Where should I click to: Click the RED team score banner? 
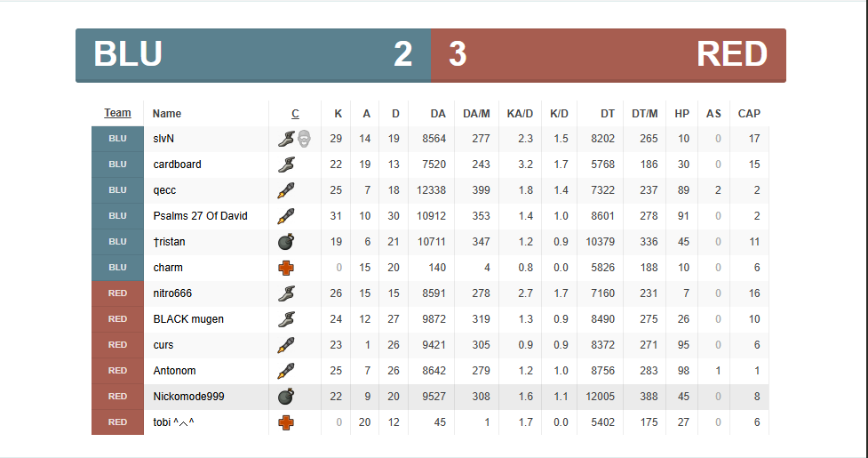point(609,55)
